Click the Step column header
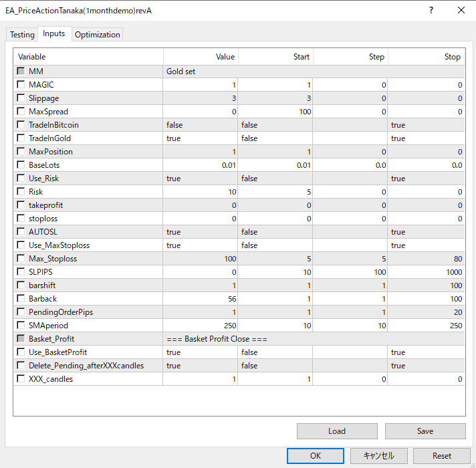This screenshot has height=468, width=476. 350,57
